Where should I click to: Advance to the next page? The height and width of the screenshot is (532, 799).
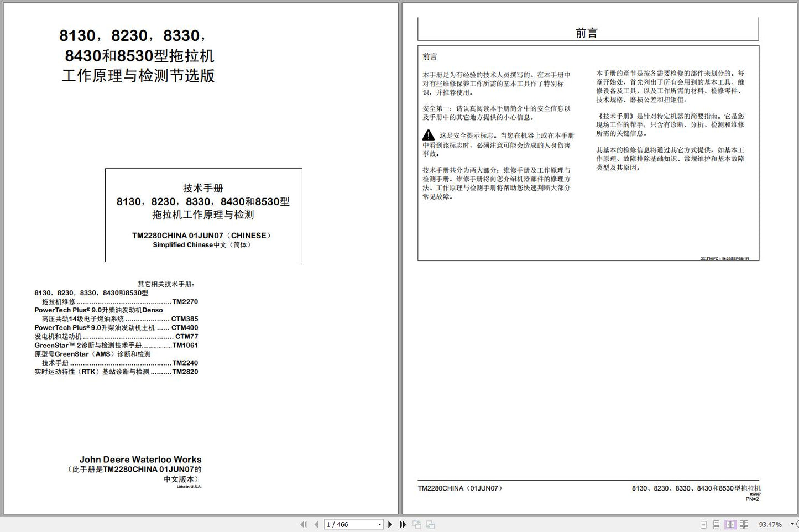(x=390, y=524)
